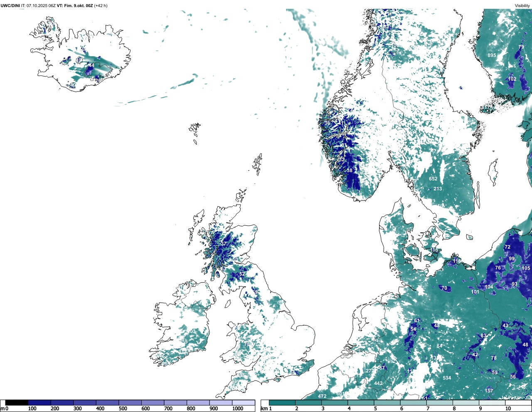Click the '38' value in southern Norway
532x412 pixels.
click(350, 170)
